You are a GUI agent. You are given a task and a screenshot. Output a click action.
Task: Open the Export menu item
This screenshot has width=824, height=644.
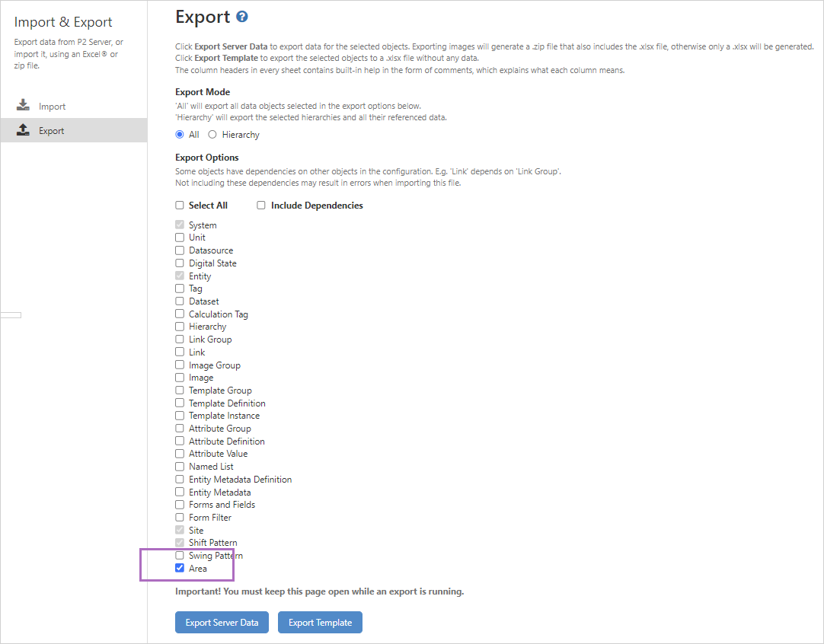pyautogui.click(x=52, y=131)
